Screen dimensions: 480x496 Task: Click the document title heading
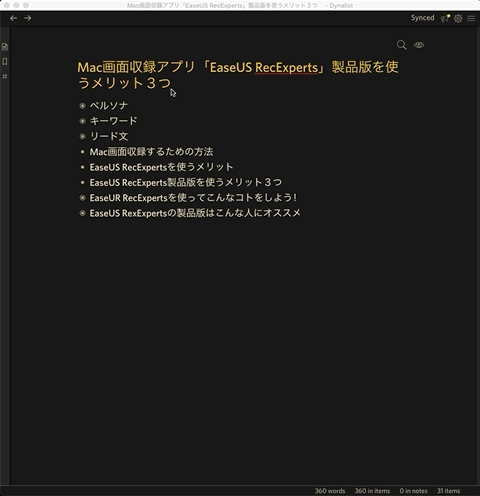click(x=238, y=75)
